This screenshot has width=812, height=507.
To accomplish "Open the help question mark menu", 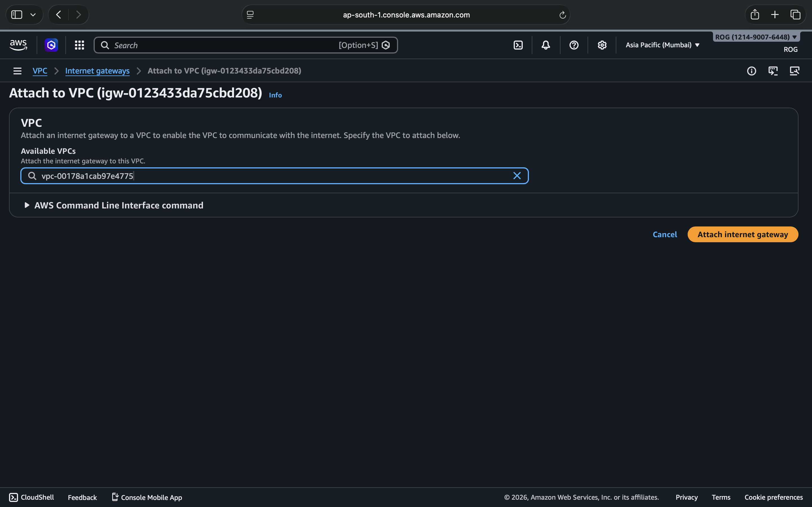I will tap(574, 45).
